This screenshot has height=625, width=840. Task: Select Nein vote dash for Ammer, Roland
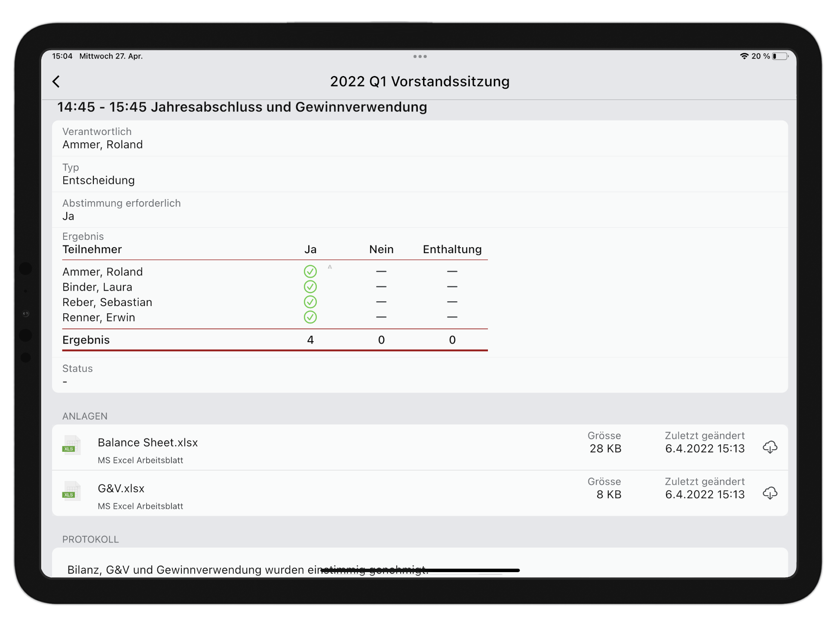coord(381,272)
